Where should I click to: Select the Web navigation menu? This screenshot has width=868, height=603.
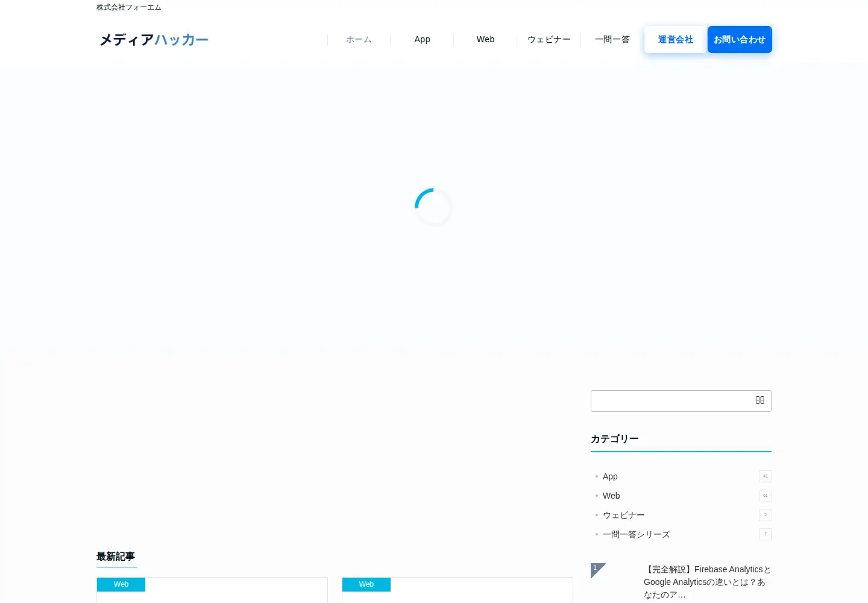[x=485, y=40]
